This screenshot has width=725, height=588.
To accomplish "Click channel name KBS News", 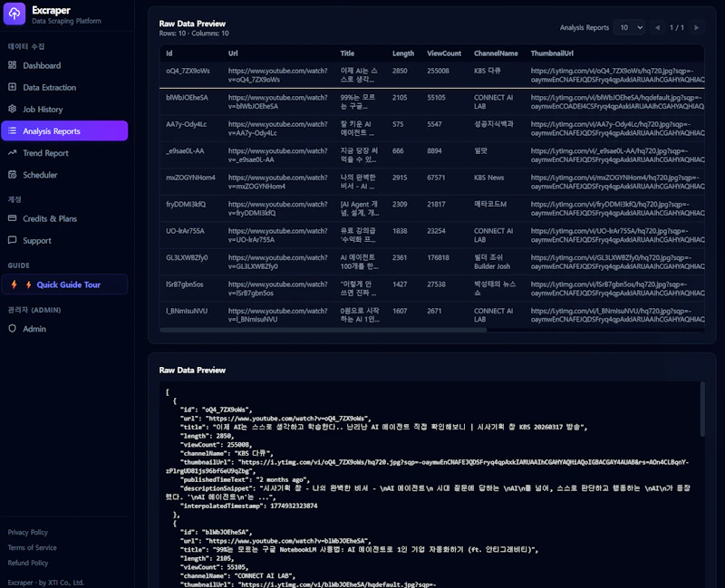I will [488, 178].
